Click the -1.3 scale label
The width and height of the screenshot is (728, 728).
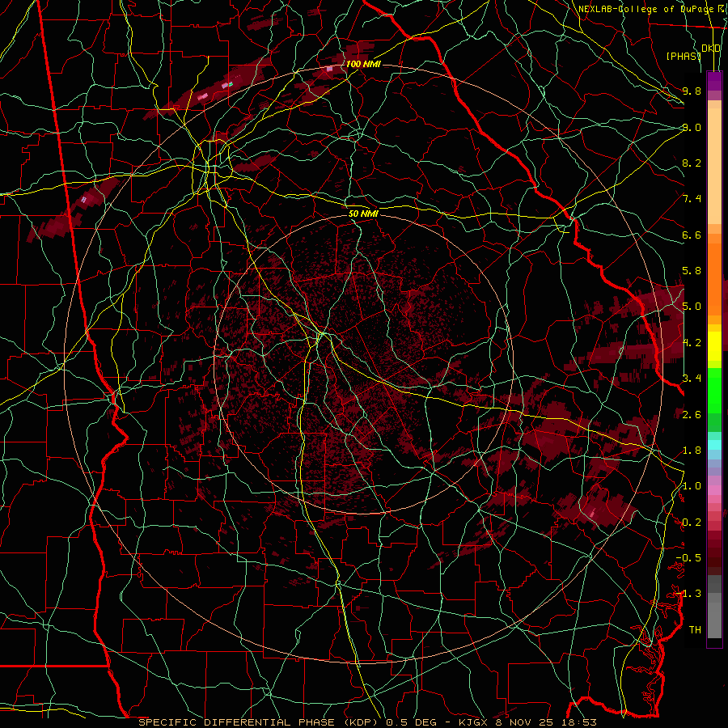688,594
